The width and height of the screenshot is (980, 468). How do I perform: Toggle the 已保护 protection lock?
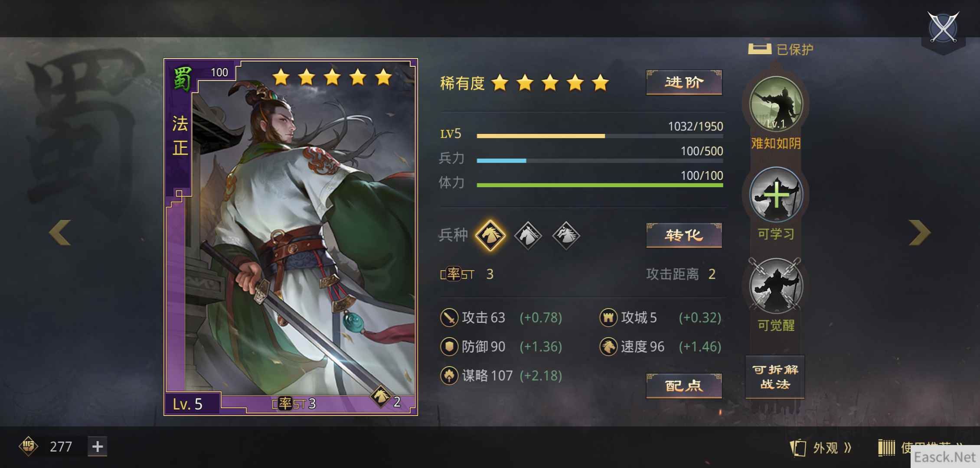click(760, 49)
